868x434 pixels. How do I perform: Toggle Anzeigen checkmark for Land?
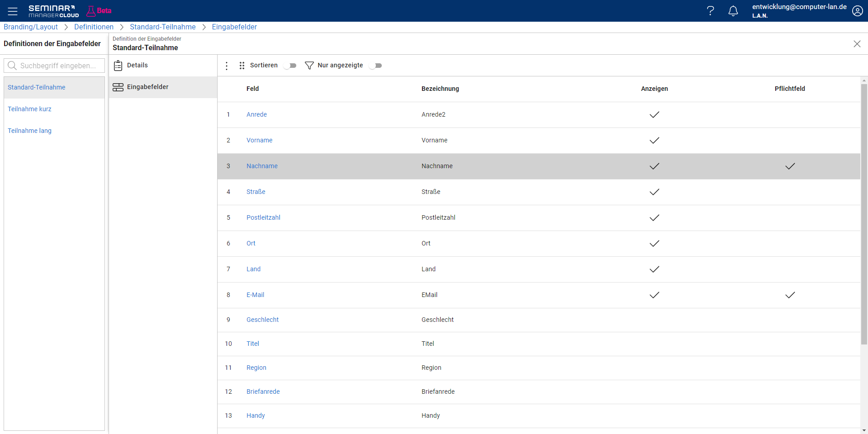(655, 269)
